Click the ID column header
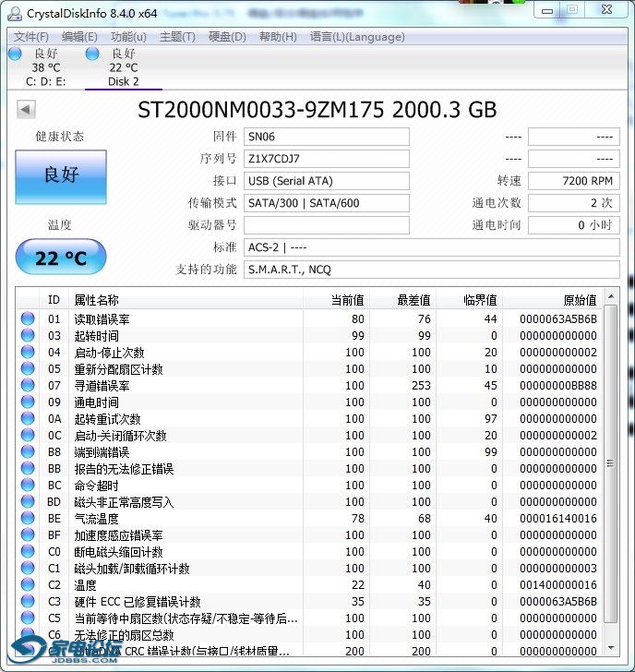The image size is (635, 672). pos(54,300)
